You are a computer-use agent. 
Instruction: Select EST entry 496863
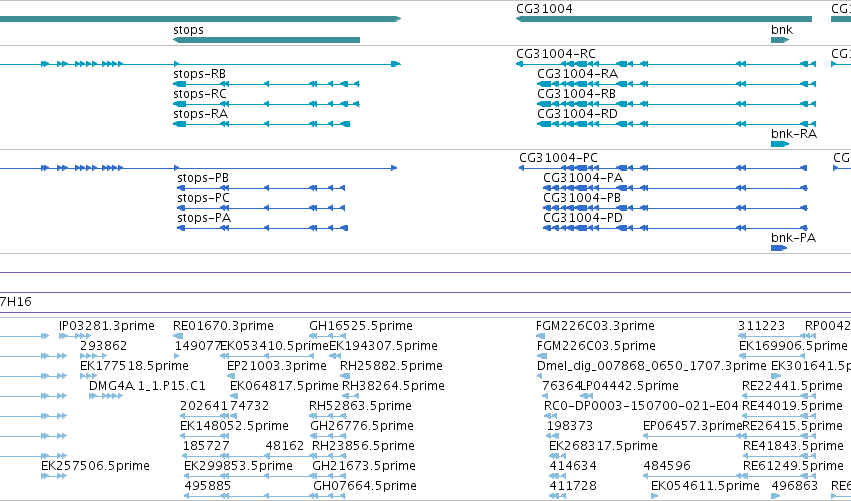[795, 486]
